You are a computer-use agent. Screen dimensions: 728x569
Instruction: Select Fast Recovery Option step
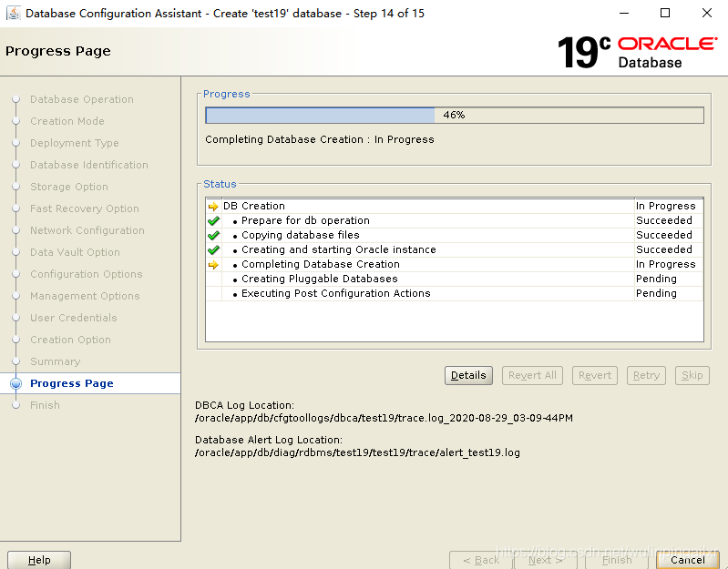tap(85, 208)
